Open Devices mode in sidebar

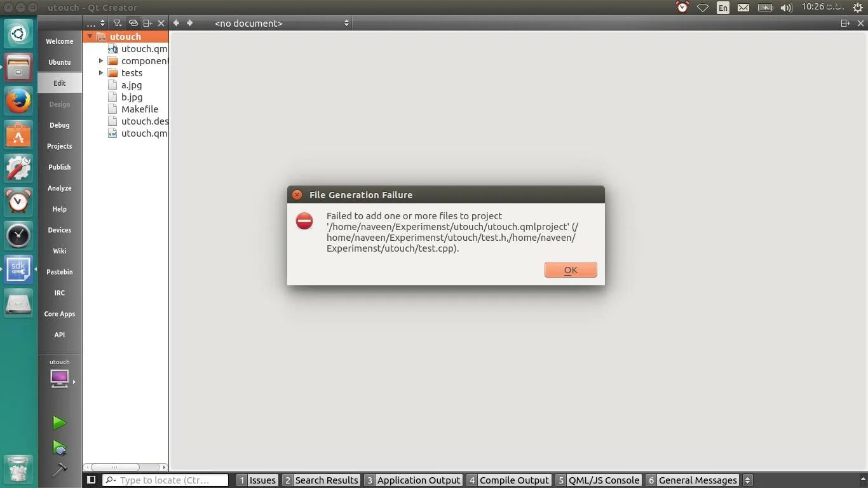tap(59, 230)
